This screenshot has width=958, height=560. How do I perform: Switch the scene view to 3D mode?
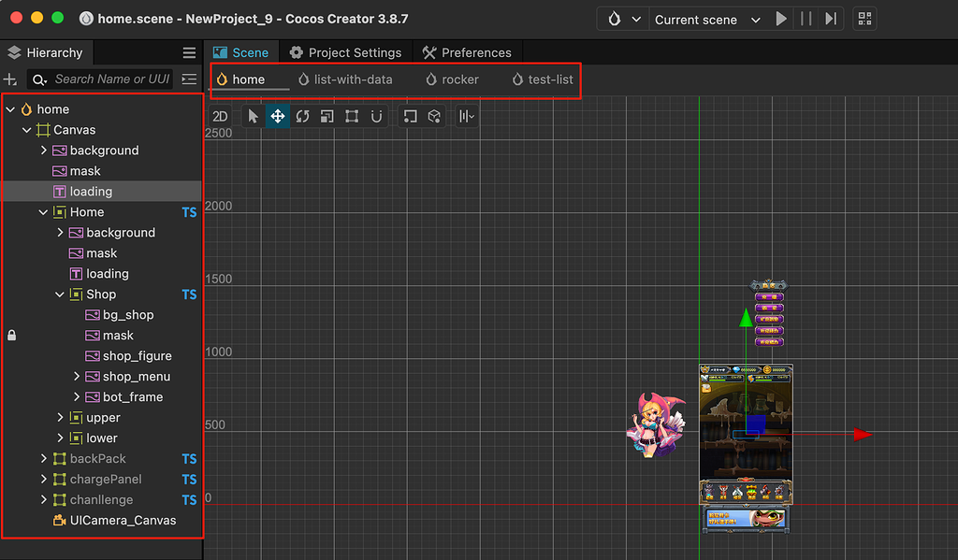click(219, 116)
